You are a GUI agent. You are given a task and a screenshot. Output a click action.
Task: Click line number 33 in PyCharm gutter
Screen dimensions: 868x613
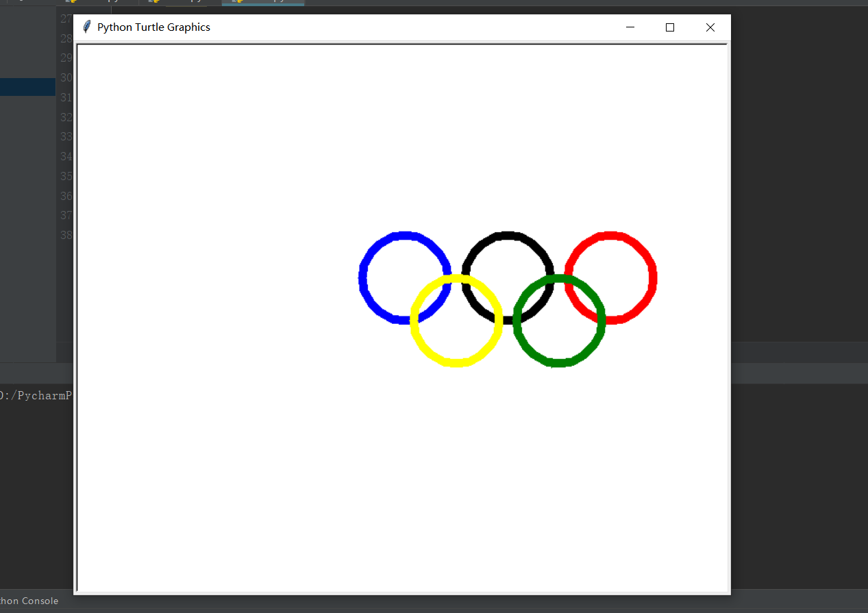pyautogui.click(x=66, y=136)
